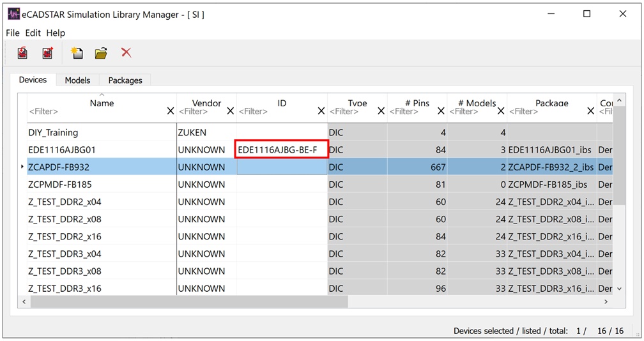Image resolution: width=644 pixels, height=341 pixels.
Task: Sort by the ID column header
Action: coord(282,103)
